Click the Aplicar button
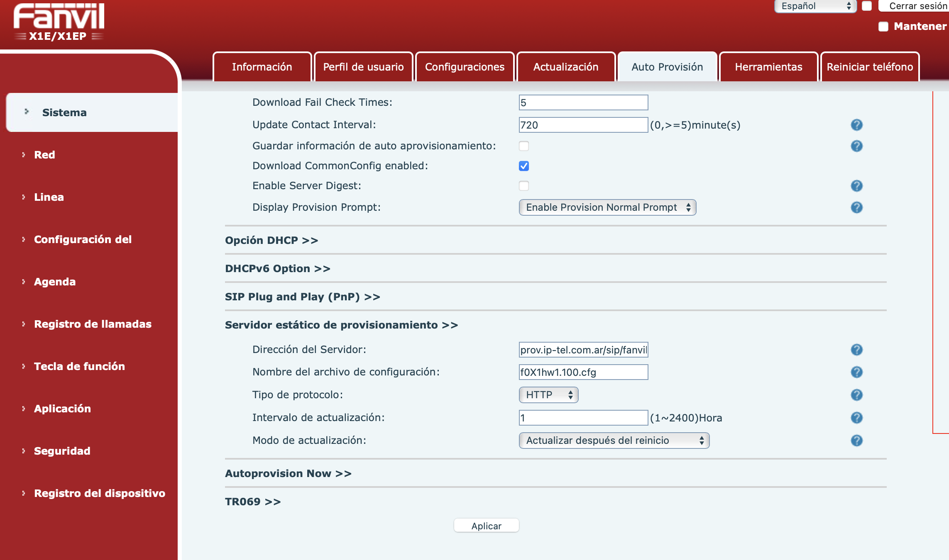 click(x=486, y=526)
